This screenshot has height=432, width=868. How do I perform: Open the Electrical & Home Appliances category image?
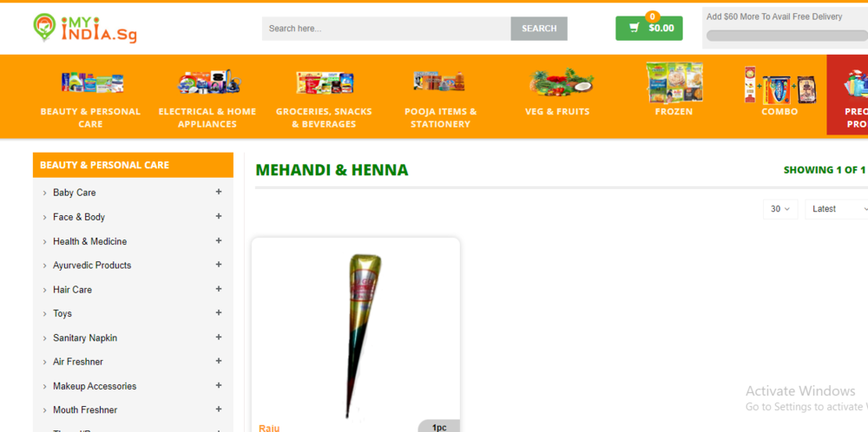tap(208, 82)
